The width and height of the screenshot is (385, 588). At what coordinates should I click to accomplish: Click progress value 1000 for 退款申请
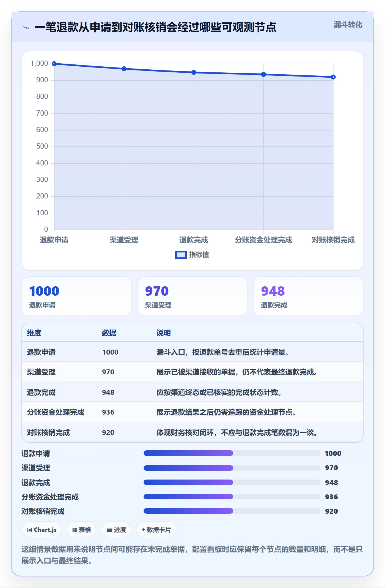333,453
